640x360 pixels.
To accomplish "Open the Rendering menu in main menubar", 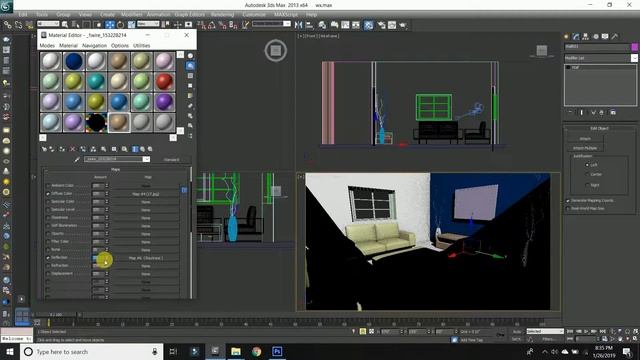I will point(222,14).
